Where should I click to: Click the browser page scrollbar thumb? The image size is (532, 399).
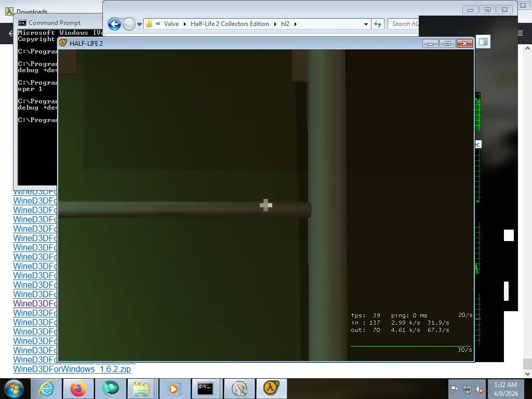click(x=527, y=364)
